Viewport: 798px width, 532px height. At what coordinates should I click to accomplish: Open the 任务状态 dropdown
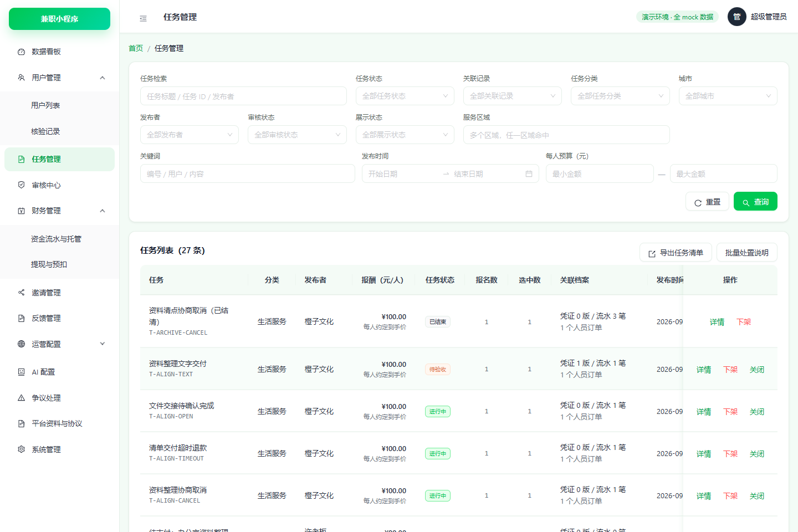click(405, 96)
